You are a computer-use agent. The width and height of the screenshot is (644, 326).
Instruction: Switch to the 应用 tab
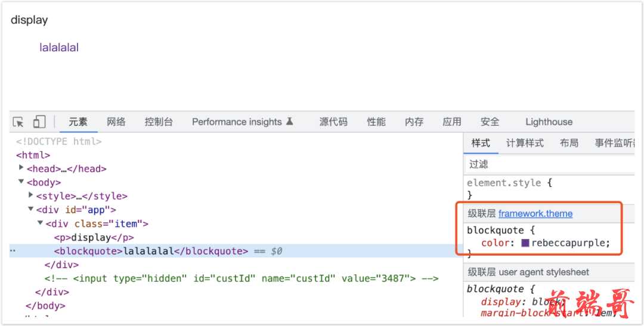[452, 122]
